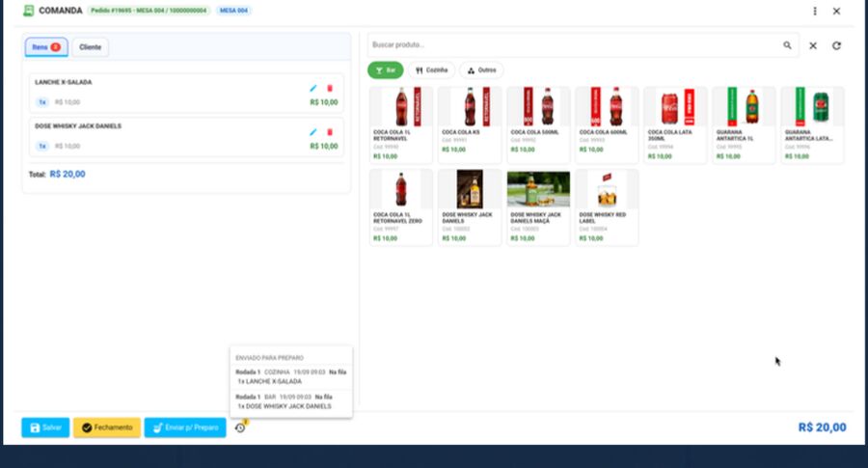Add Coca Cola 500ML product
Viewport: 868px width, 468px height.
(538, 124)
